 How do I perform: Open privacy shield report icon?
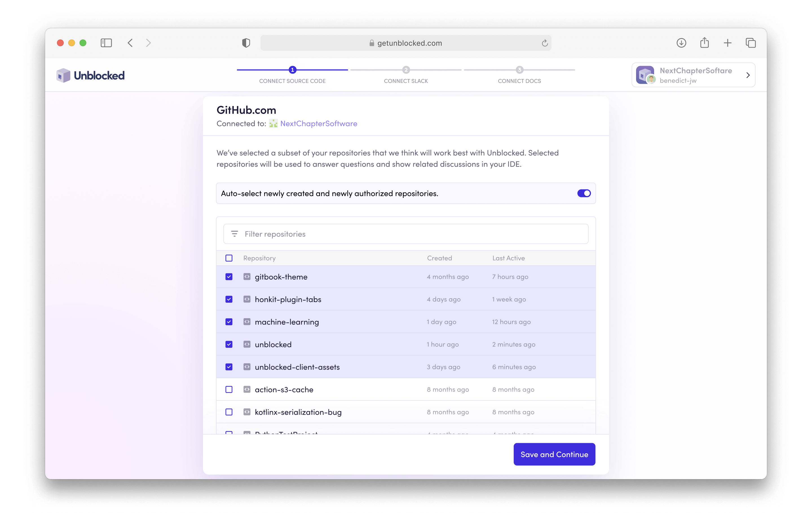(x=246, y=43)
